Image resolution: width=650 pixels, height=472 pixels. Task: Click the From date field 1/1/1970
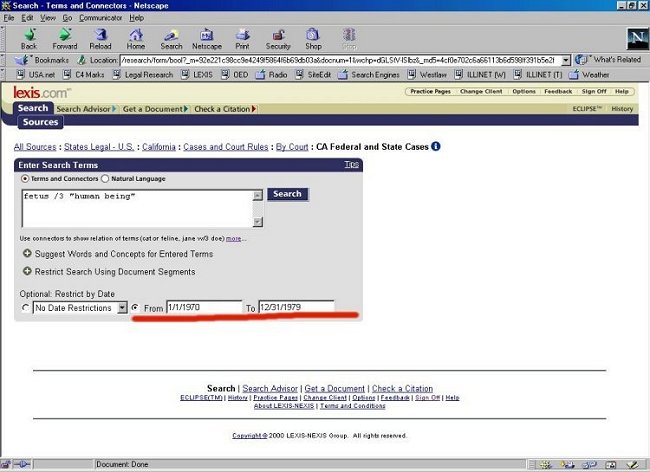point(204,307)
